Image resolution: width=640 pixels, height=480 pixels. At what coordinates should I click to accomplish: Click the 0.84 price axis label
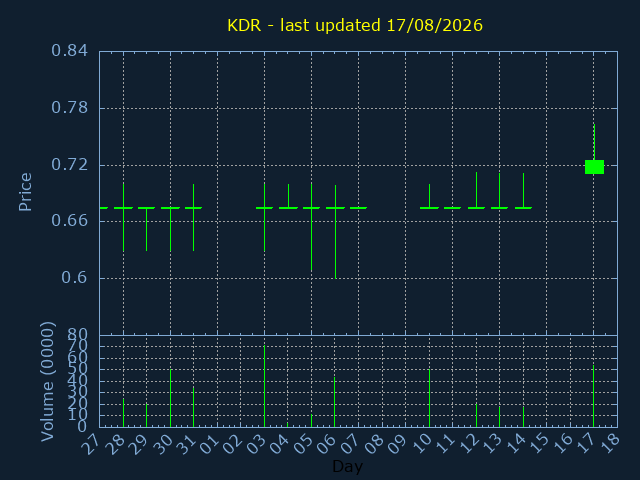pos(69,51)
